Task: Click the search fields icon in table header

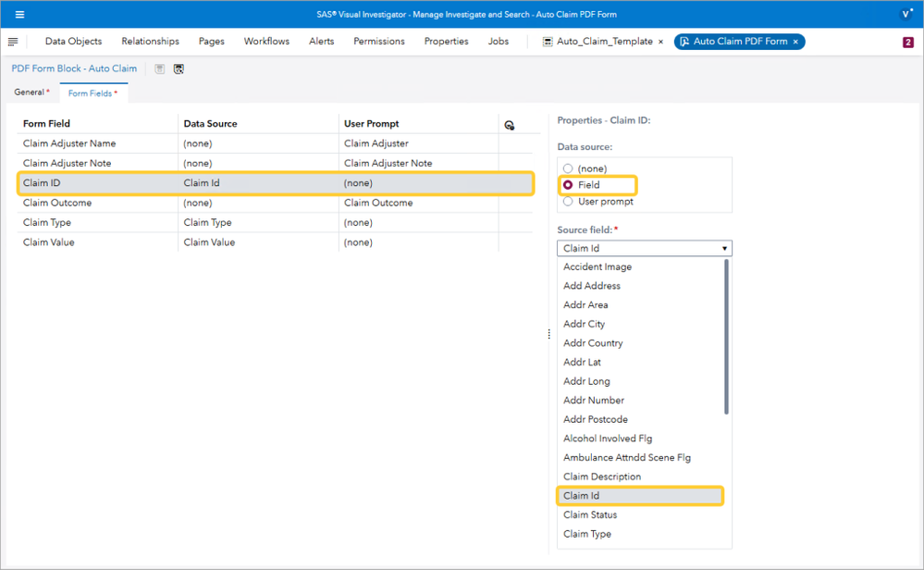Action: pos(509,125)
